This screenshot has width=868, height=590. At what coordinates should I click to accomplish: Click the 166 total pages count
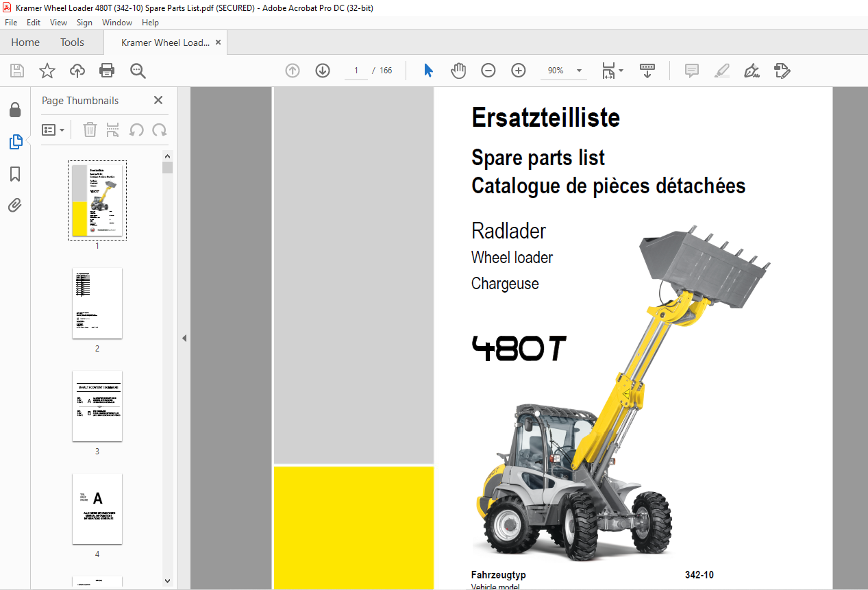(x=386, y=71)
